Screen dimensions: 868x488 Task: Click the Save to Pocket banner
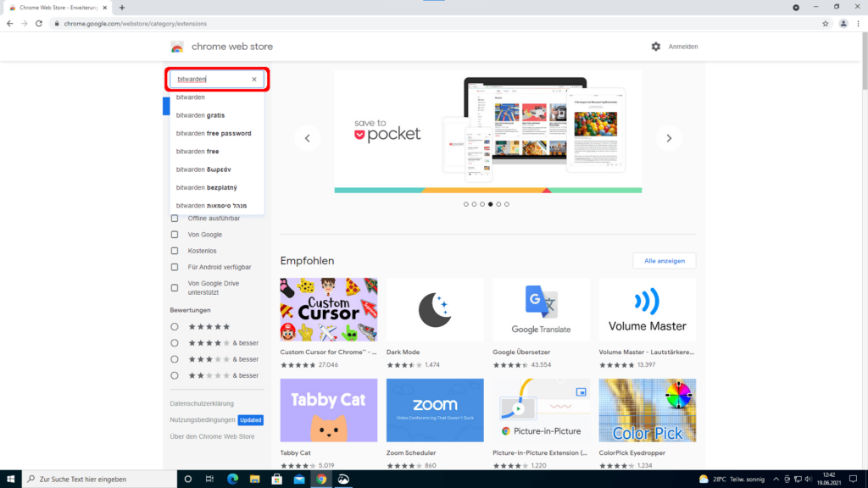(x=488, y=131)
